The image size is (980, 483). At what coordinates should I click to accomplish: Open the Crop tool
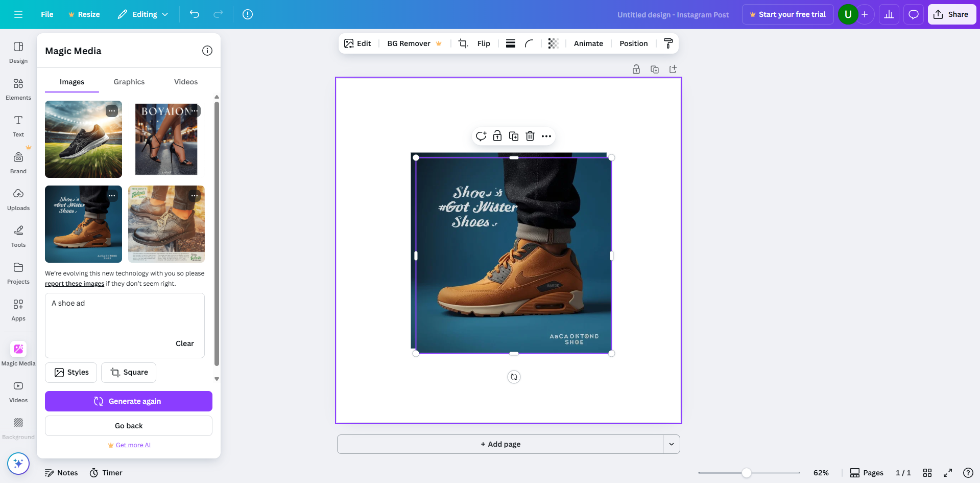463,43
